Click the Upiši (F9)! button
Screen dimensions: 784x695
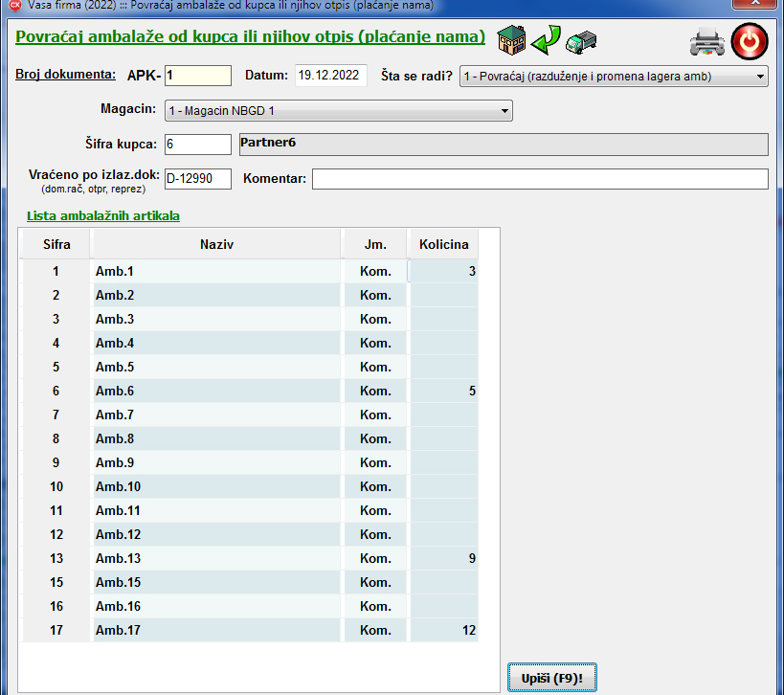point(552,678)
